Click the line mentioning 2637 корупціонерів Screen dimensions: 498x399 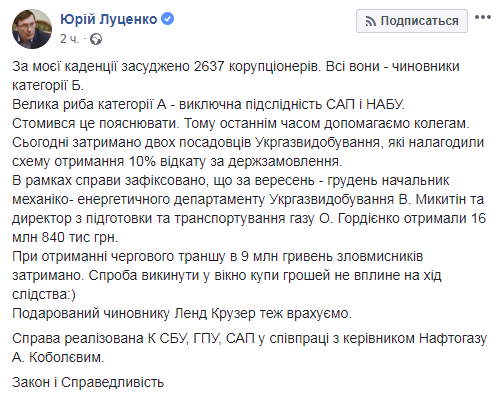[x=236, y=66]
